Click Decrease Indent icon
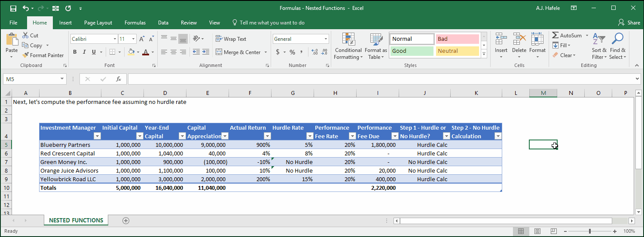This screenshot has height=237, width=644. (x=196, y=52)
